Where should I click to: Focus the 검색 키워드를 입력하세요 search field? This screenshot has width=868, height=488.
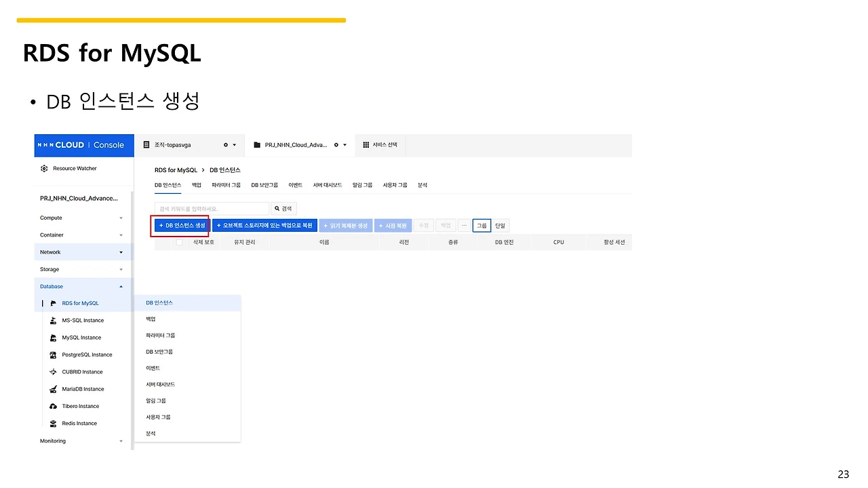(x=212, y=209)
